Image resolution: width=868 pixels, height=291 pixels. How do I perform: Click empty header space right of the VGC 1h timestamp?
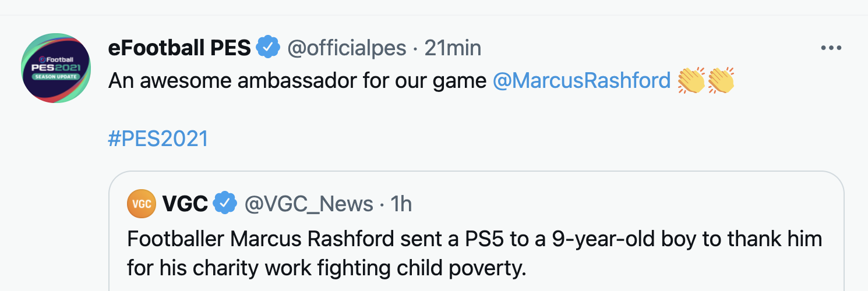click(612, 204)
